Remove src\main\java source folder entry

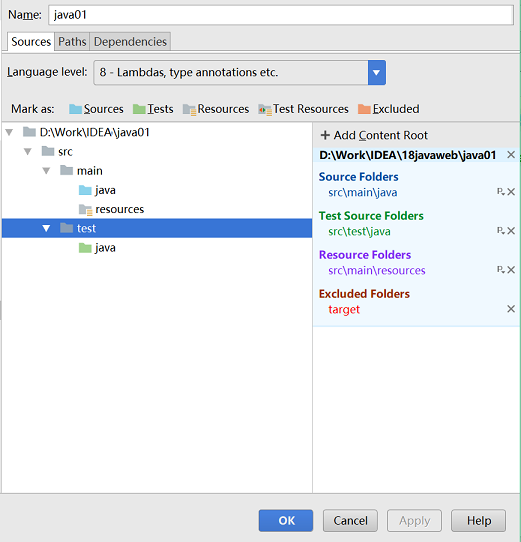tap(511, 192)
